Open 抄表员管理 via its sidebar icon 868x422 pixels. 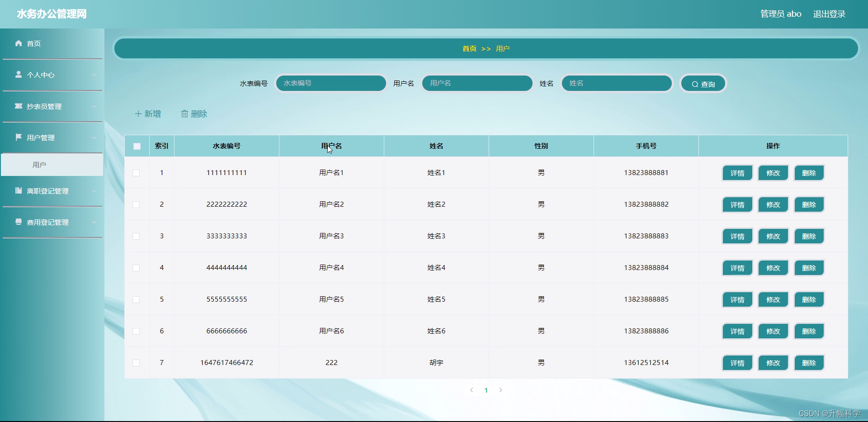[19, 106]
